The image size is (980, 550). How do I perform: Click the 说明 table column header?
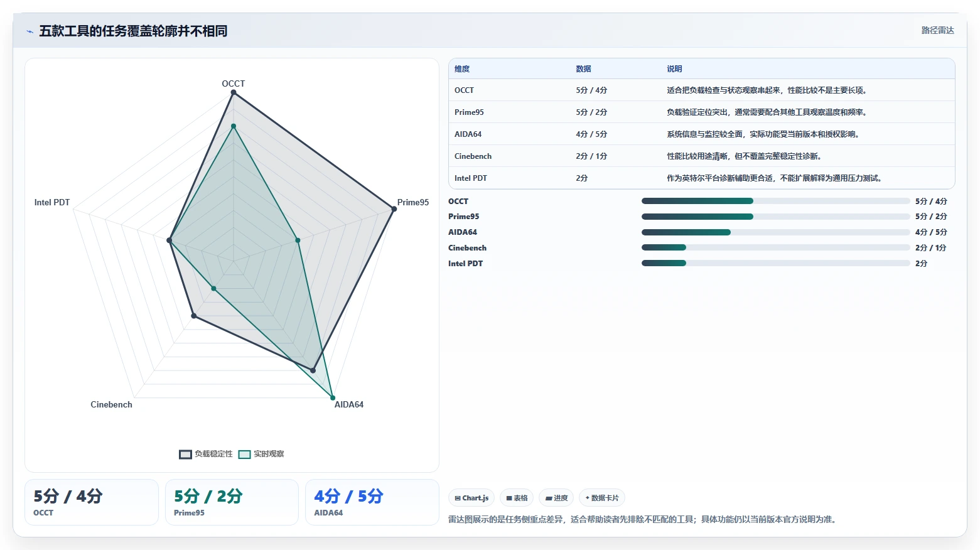point(674,69)
